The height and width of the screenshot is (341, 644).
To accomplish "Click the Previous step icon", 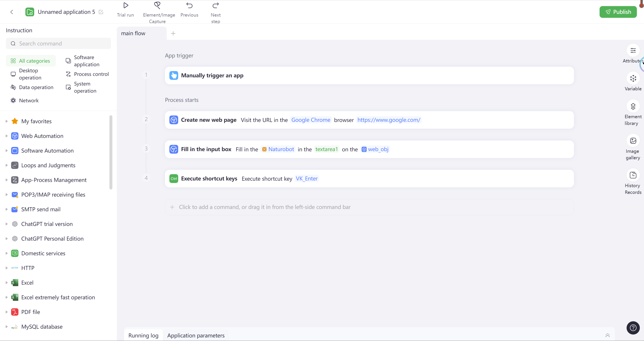I will (x=189, y=5).
